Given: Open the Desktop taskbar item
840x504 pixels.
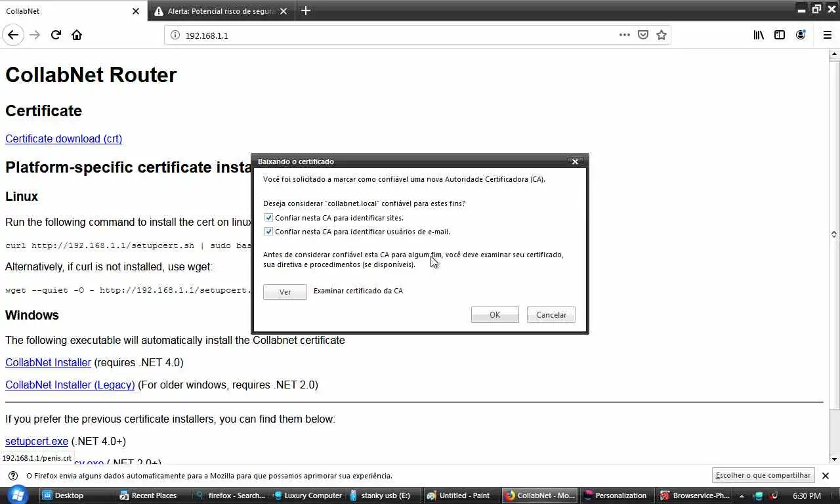Looking at the screenshot, I should 77,495.
